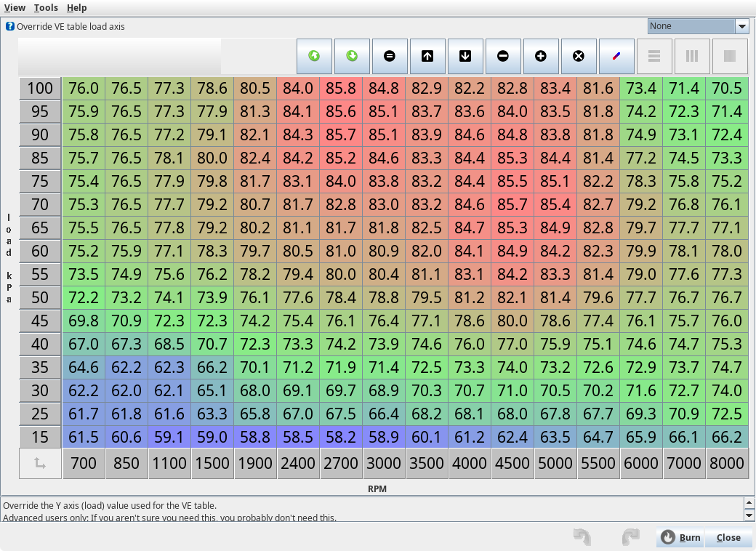Open the Override VE table load axis dropdown
Viewport: 756px width, 551px height.
click(741, 26)
